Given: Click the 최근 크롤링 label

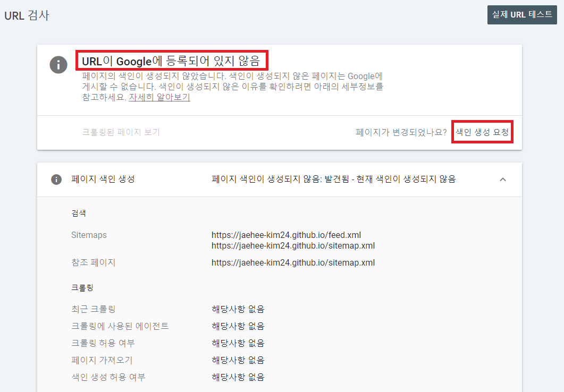Looking at the screenshot, I should click(93, 309).
